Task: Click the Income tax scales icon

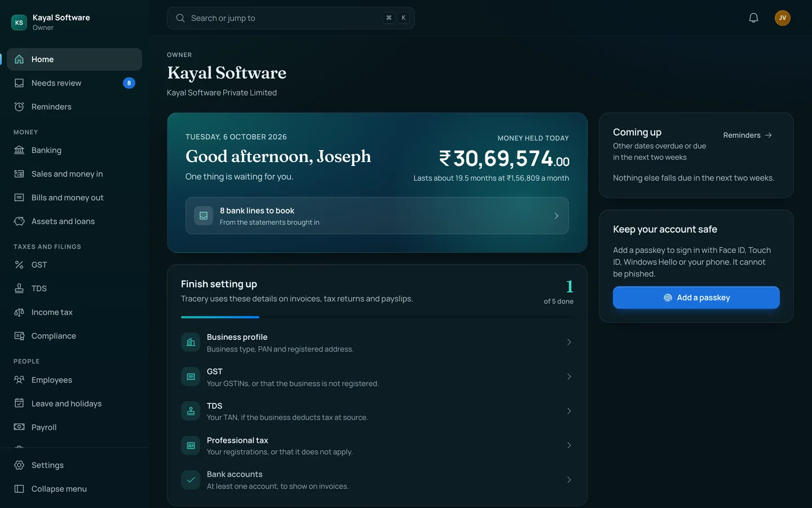Action: pyautogui.click(x=19, y=312)
